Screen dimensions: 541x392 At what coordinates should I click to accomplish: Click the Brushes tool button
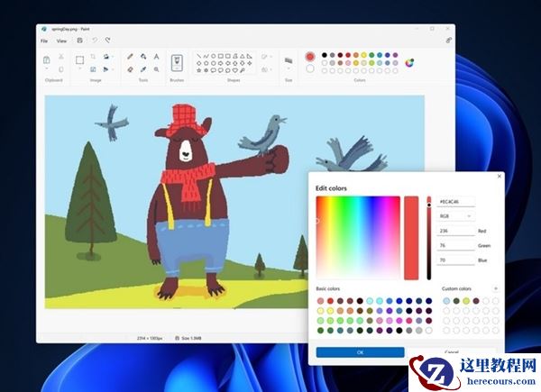(x=177, y=63)
